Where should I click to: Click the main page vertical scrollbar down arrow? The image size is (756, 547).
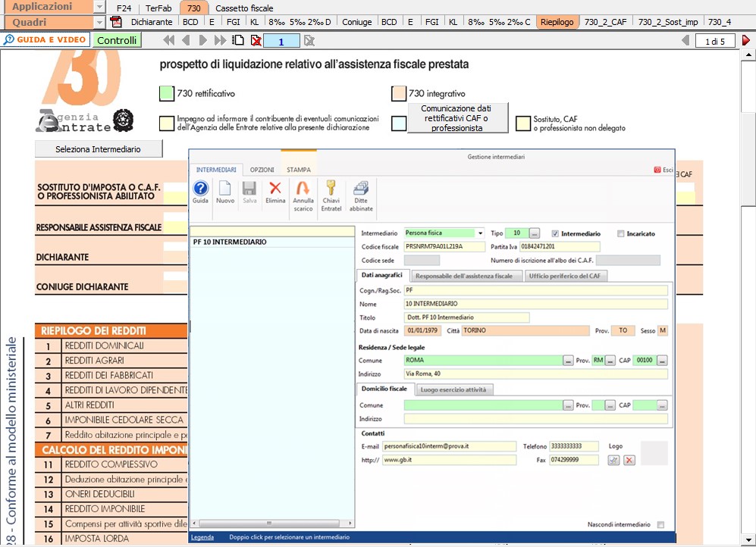pos(748,539)
